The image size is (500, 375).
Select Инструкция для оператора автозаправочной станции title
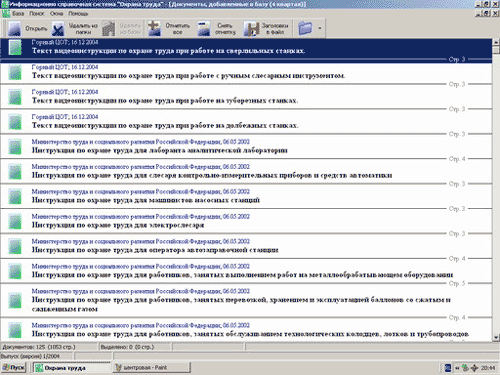click(x=155, y=250)
